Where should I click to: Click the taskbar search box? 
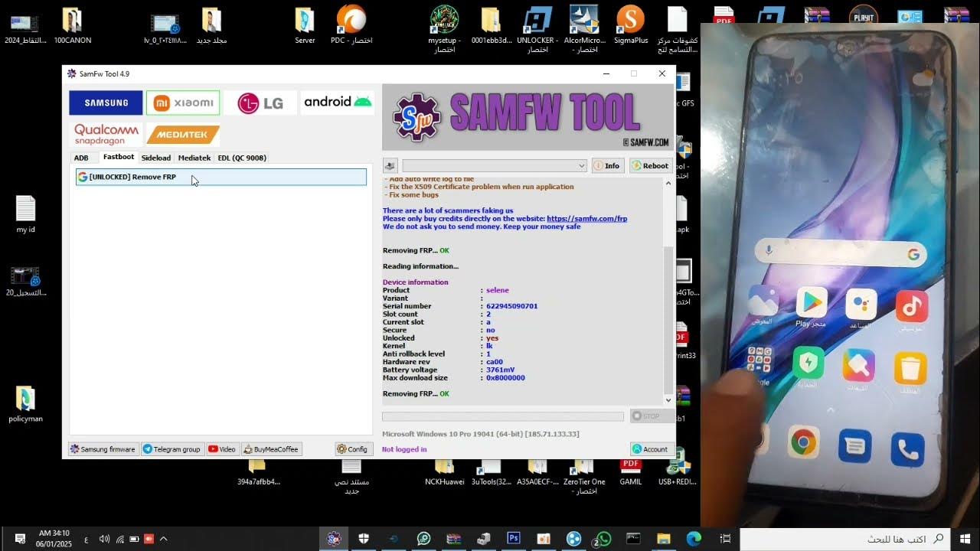(845, 539)
